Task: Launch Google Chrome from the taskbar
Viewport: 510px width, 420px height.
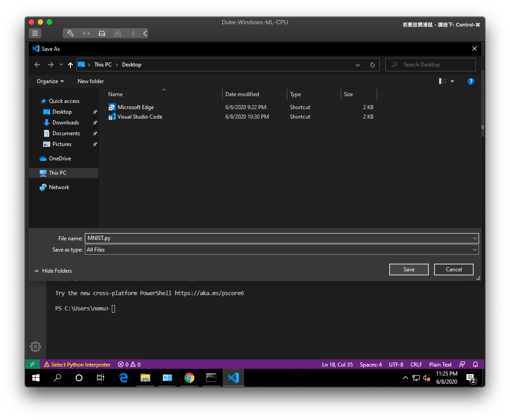Action: click(x=189, y=378)
